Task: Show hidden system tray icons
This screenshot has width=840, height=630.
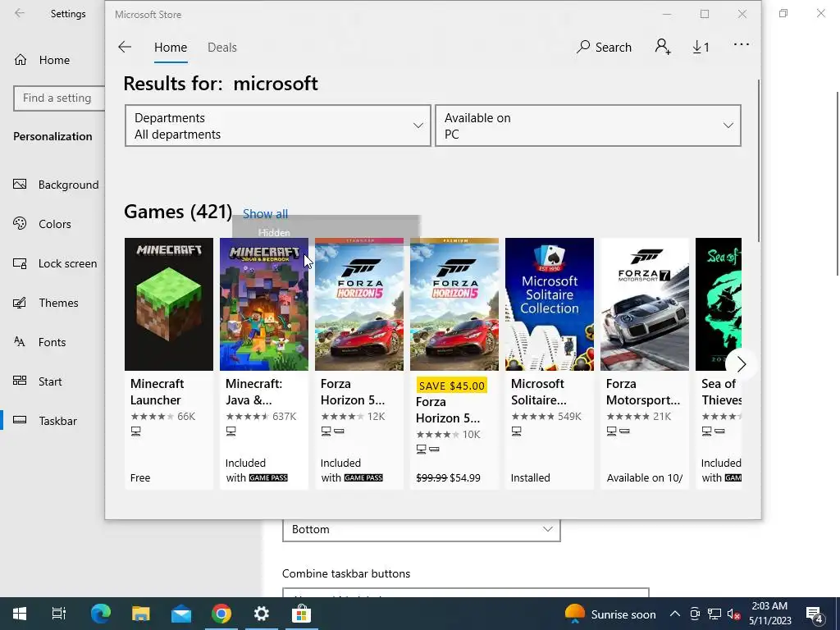Action: (675, 614)
